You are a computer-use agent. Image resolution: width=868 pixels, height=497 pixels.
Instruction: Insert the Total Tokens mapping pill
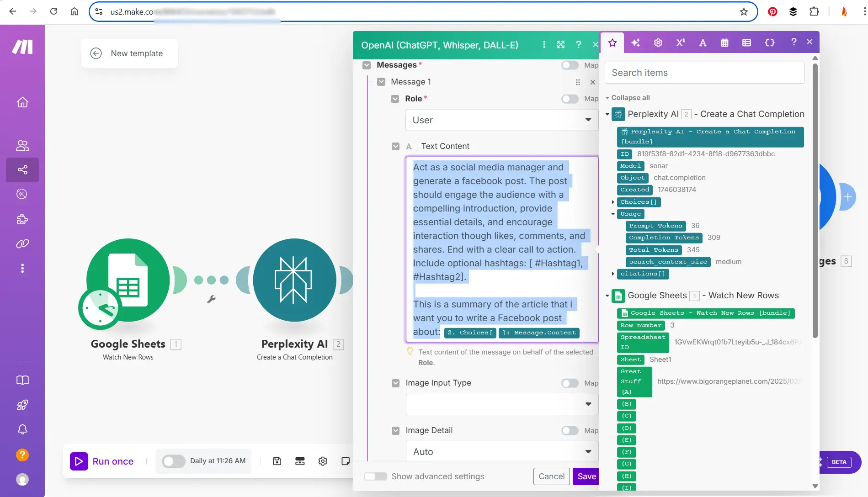[653, 250]
